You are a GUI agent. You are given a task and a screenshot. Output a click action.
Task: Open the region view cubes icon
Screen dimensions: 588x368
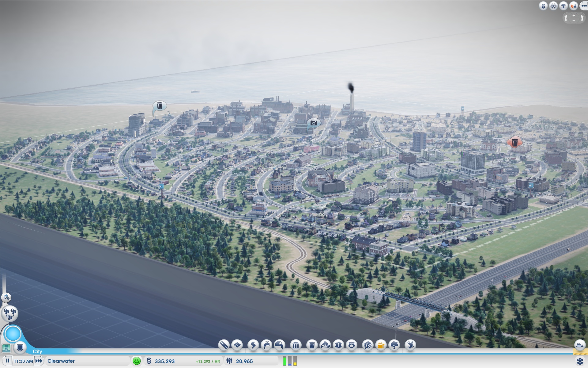pos(10,313)
